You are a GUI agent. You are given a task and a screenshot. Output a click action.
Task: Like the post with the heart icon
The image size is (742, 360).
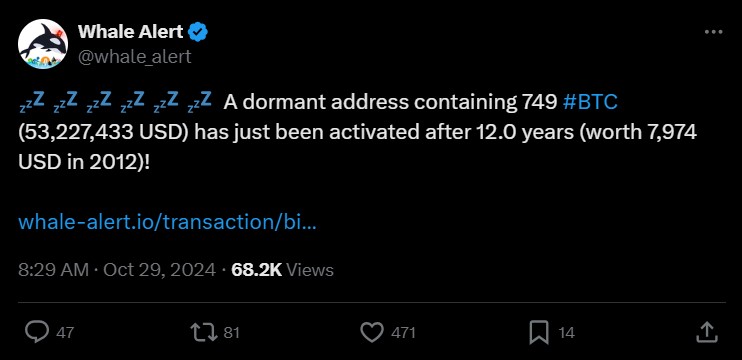click(372, 333)
